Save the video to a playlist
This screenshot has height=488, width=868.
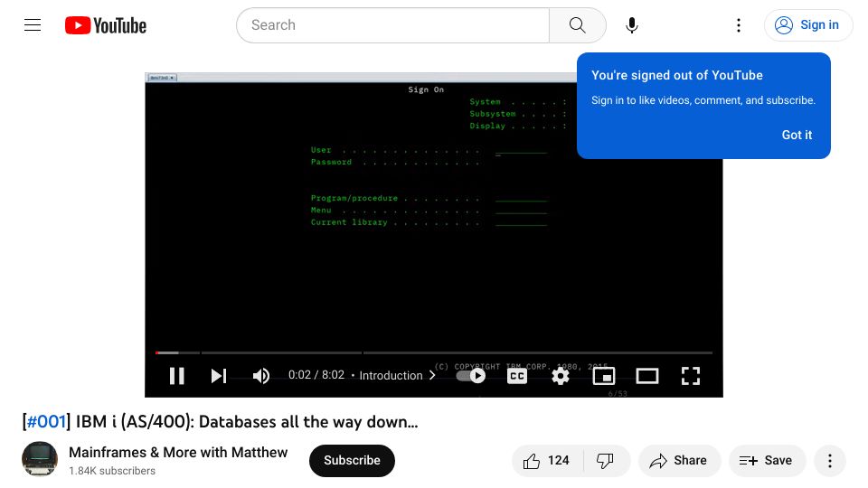tap(767, 460)
